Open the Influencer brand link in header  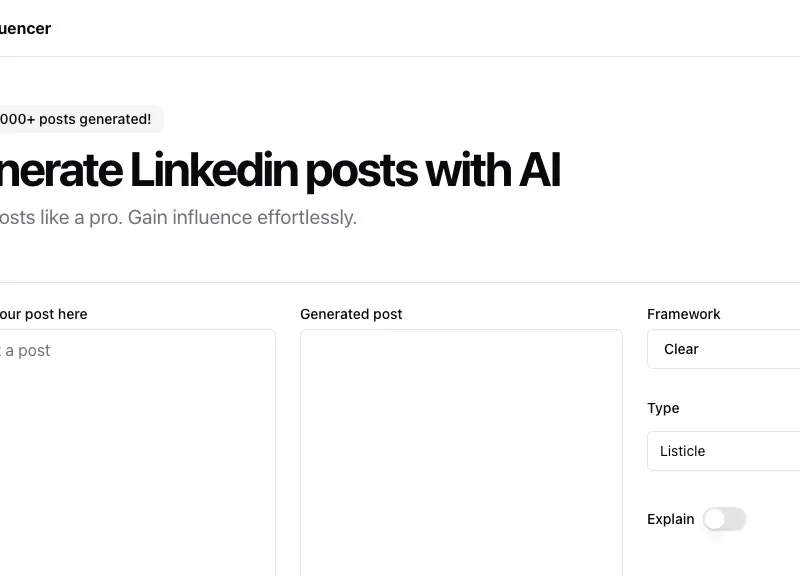pos(25,28)
